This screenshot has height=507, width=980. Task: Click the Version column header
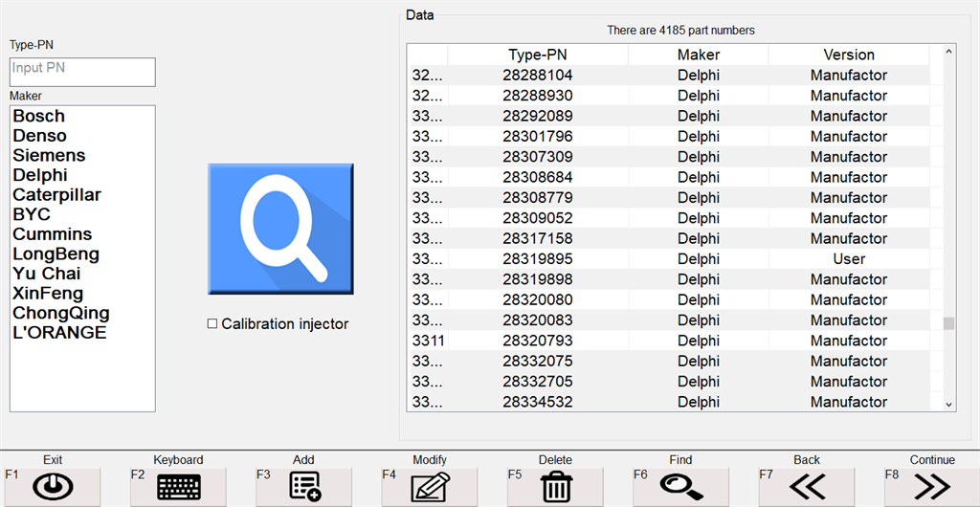(x=848, y=55)
